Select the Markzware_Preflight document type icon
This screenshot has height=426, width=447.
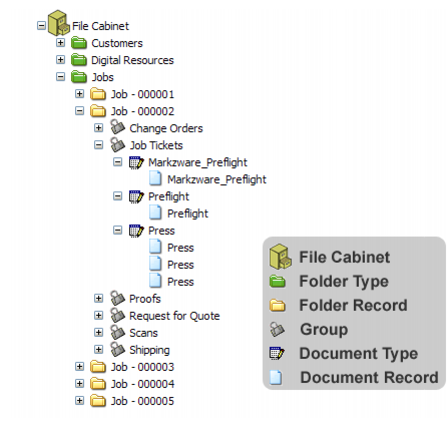click(x=136, y=162)
